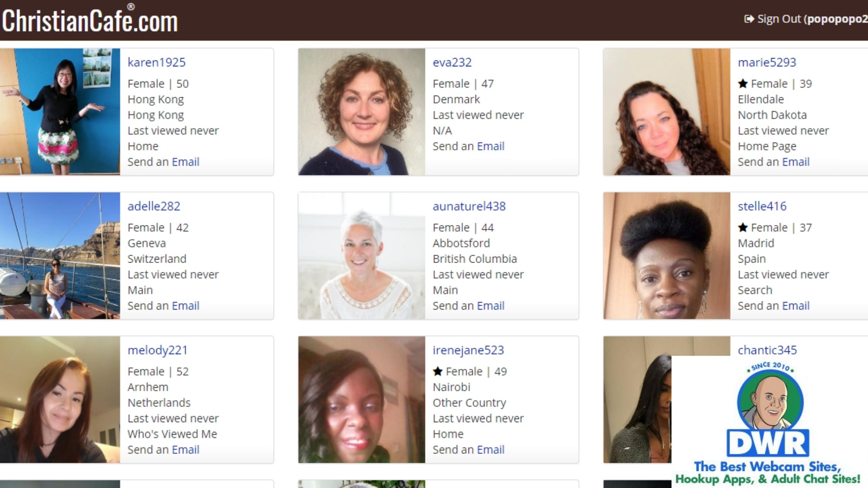
Task: Open karen1925's profile photo
Action: pos(60,112)
